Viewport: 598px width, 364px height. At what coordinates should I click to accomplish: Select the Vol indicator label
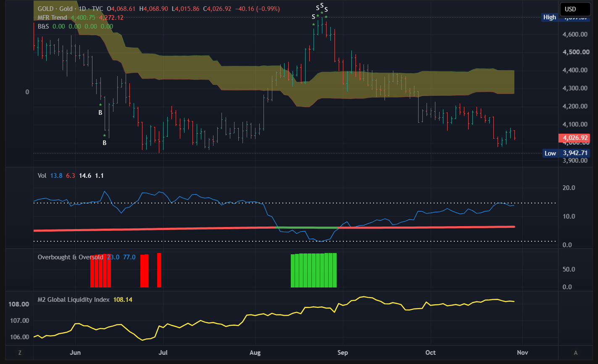[42, 176]
